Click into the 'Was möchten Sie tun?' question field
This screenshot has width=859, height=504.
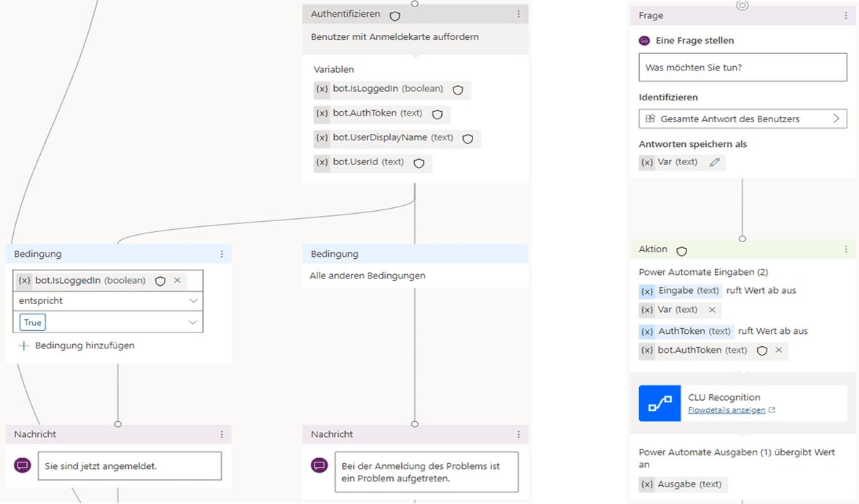click(x=743, y=68)
